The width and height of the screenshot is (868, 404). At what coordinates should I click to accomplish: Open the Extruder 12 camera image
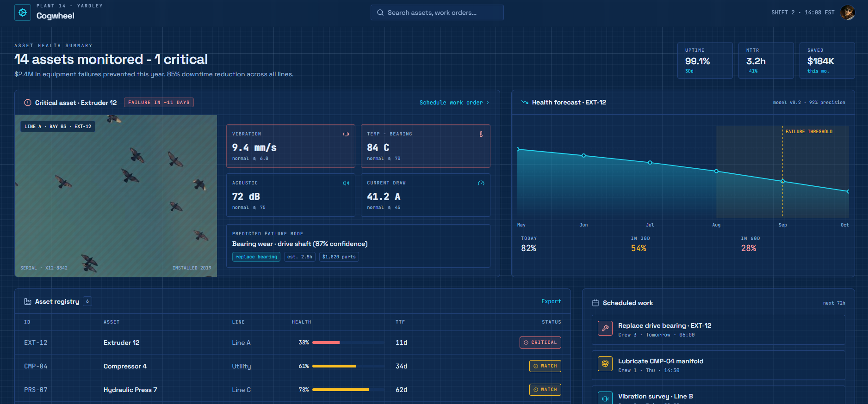116,196
